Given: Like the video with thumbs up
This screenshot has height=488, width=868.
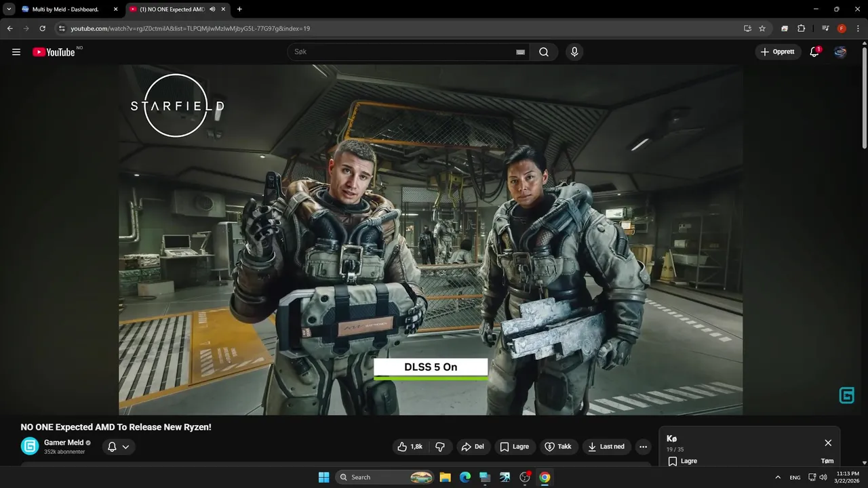Looking at the screenshot, I should [410, 447].
